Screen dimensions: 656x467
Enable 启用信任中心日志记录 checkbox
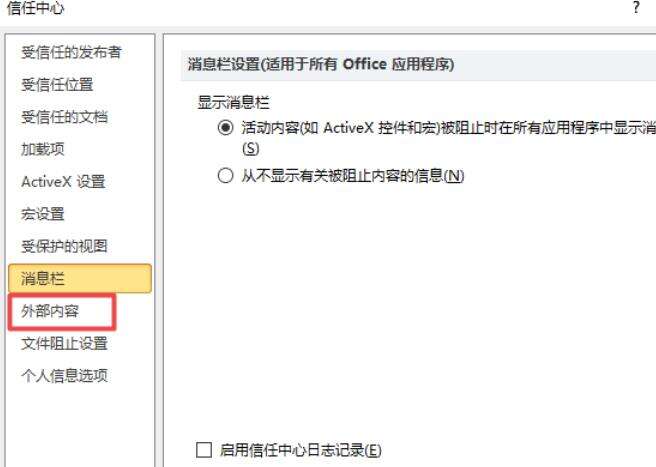(x=204, y=450)
